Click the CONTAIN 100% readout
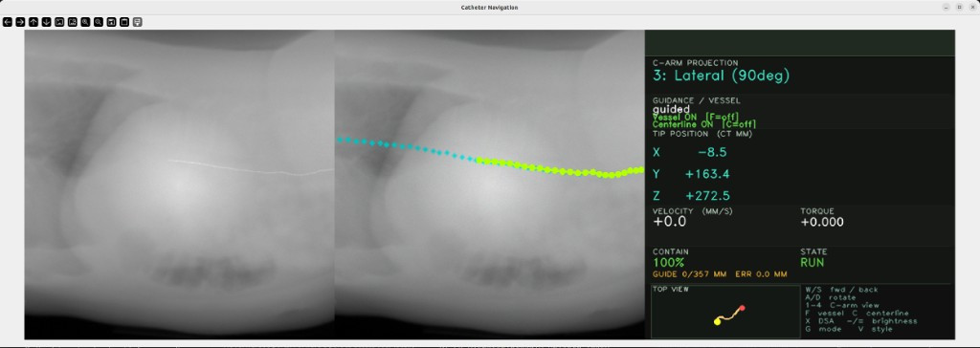 point(669,262)
